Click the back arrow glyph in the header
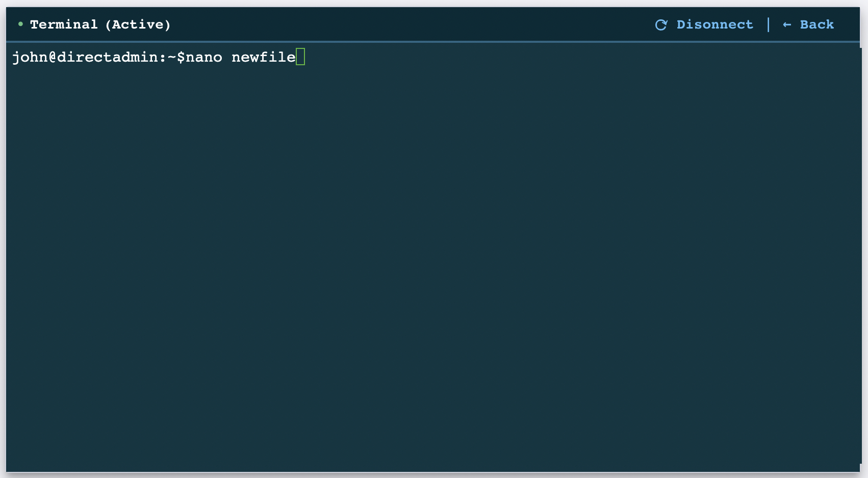This screenshot has width=868, height=478. tap(786, 24)
